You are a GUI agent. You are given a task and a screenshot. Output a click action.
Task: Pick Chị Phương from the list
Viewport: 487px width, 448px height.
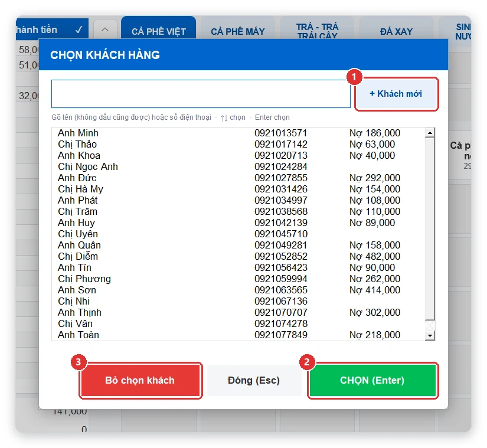click(238, 279)
